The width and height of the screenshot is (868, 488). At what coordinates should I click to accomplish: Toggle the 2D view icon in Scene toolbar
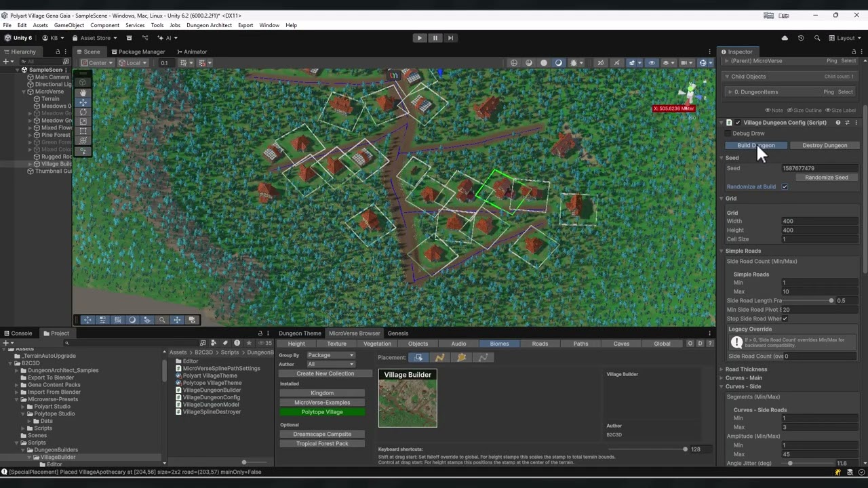(600, 63)
